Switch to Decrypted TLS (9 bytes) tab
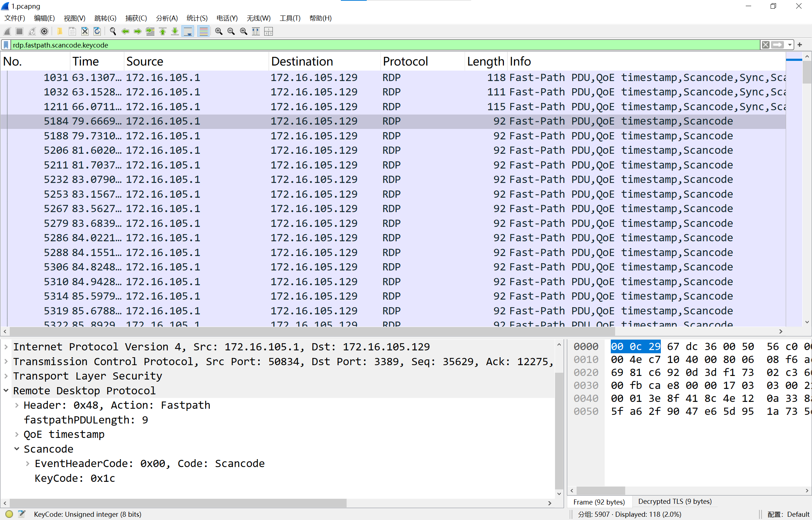 coord(675,502)
